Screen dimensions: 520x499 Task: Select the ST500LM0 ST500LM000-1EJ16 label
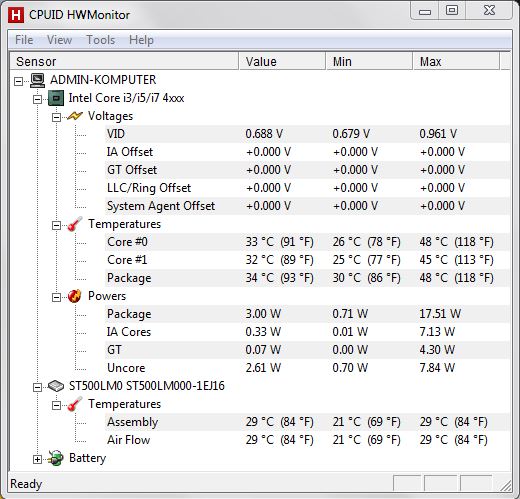coord(147,386)
